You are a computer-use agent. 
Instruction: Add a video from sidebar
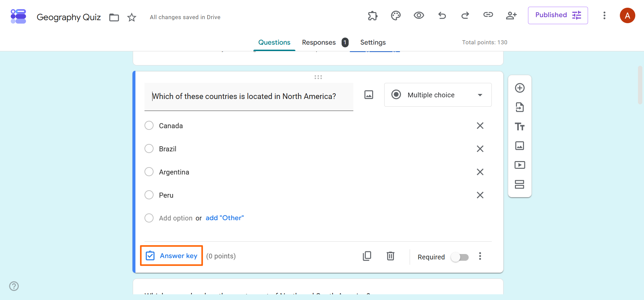(x=520, y=165)
